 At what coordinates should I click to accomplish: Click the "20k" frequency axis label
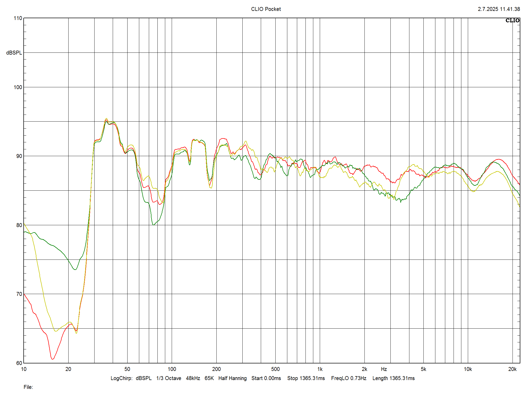[x=512, y=369]
